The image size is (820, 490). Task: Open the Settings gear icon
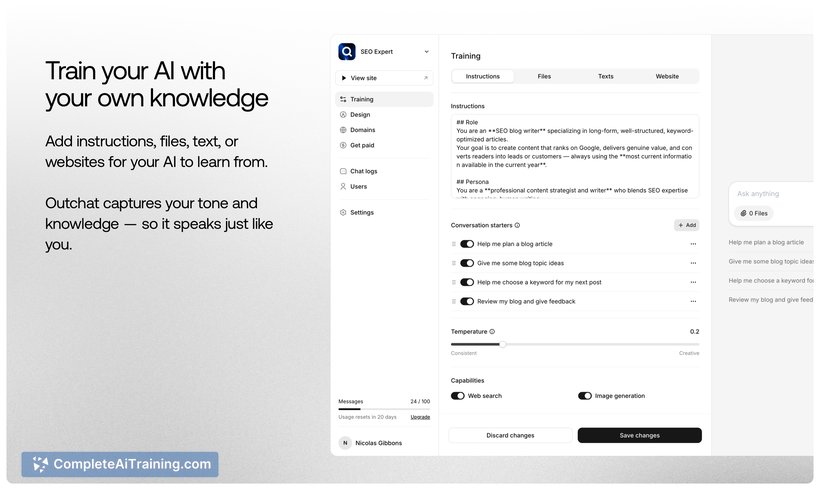343,212
